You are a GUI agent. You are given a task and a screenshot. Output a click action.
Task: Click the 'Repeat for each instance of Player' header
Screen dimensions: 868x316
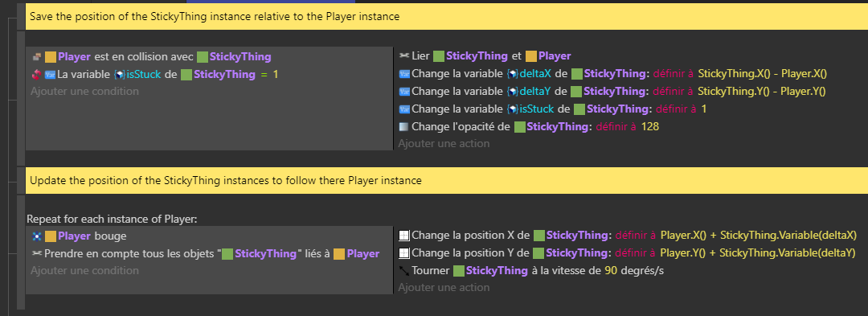click(x=112, y=220)
